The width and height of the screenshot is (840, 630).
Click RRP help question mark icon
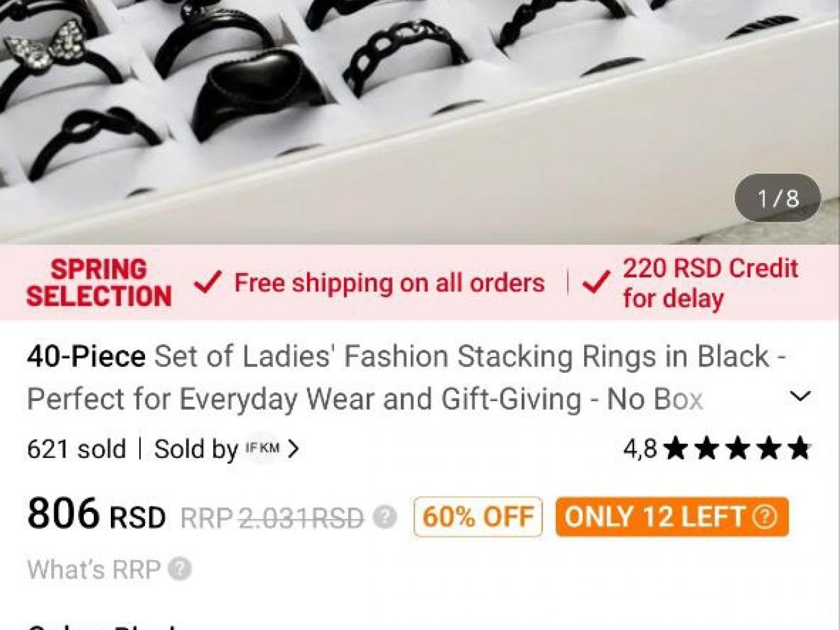(385, 517)
